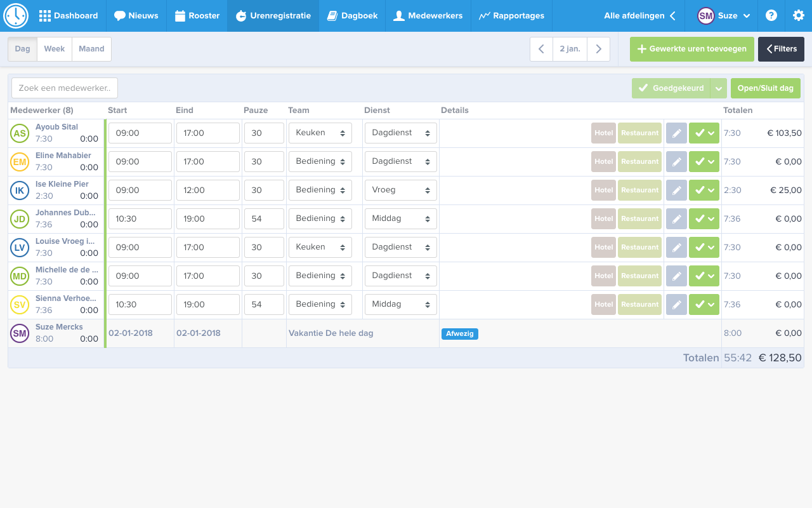Open Dienst Middag dropdown for Johannes Dub
The image size is (812, 508).
tap(400, 219)
